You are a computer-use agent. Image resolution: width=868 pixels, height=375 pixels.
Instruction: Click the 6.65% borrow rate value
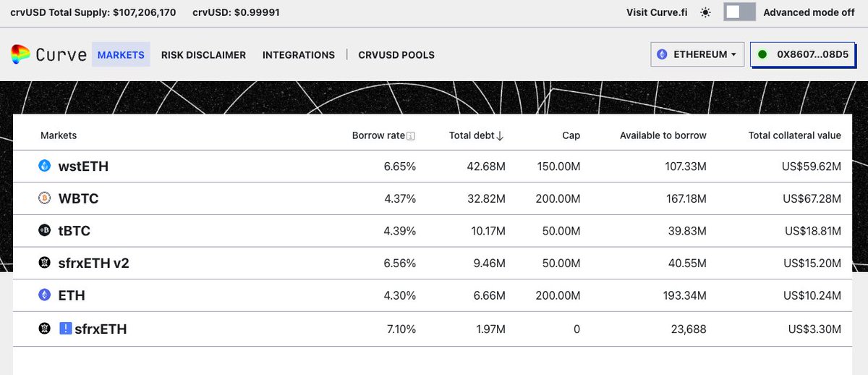[400, 167]
